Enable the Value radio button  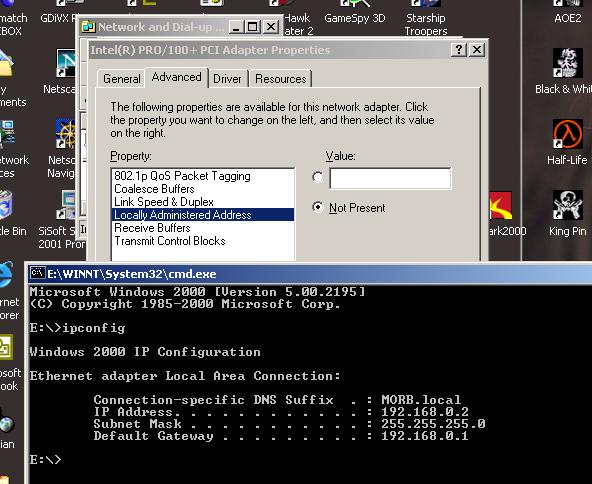click(318, 177)
